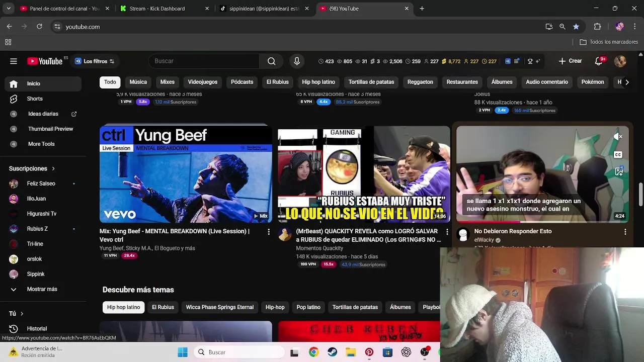
Task: Click the Crear button
Action: (571, 61)
